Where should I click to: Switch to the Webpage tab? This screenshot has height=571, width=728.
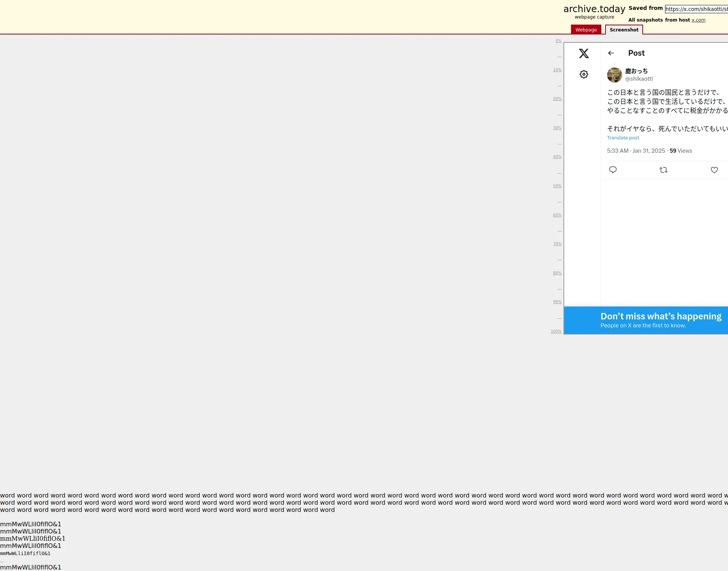(x=586, y=30)
